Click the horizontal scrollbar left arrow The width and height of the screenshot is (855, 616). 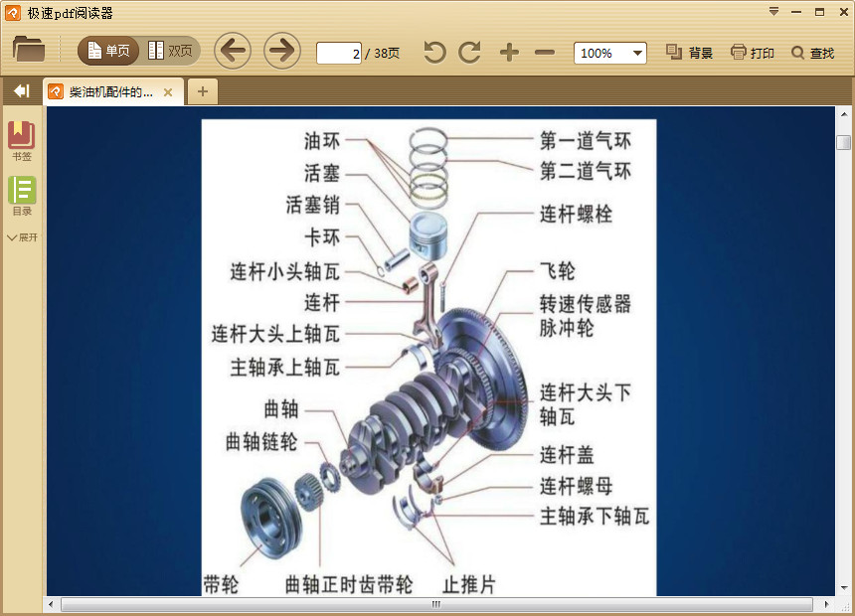point(52,604)
